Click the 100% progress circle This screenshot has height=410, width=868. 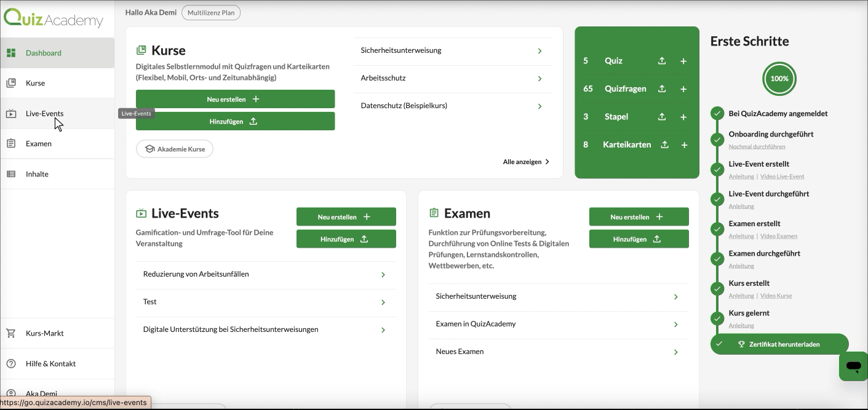click(779, 79)
